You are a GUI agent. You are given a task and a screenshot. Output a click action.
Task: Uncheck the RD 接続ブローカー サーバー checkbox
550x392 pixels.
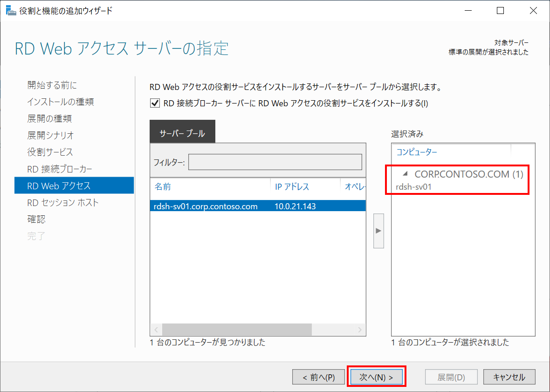pyautogui.click(x=155, y=103)
